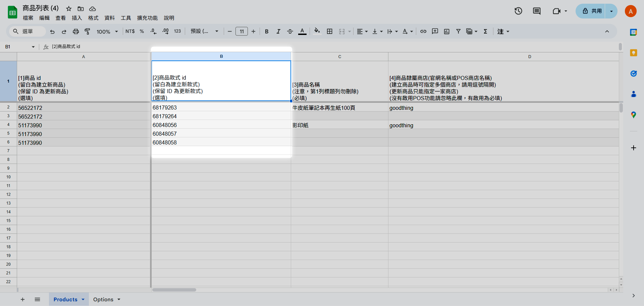Screen dimensions: 644x306
Task: Switch to the Options sheet tab
Action: [103, 299]
